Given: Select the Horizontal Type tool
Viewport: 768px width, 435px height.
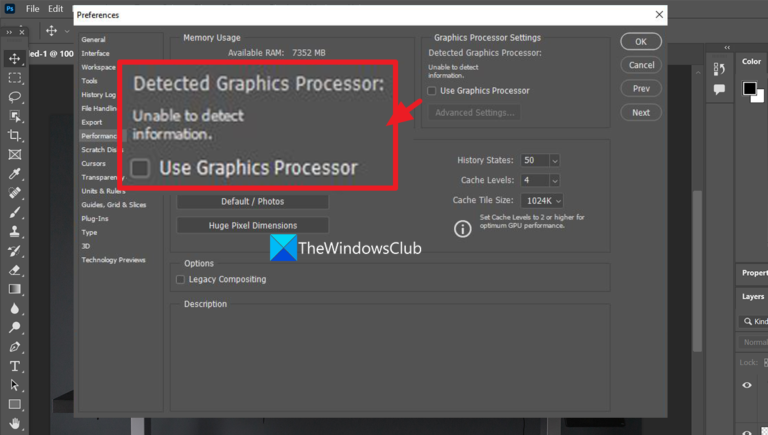Looking at the screenshot, I should coord(15,366).
